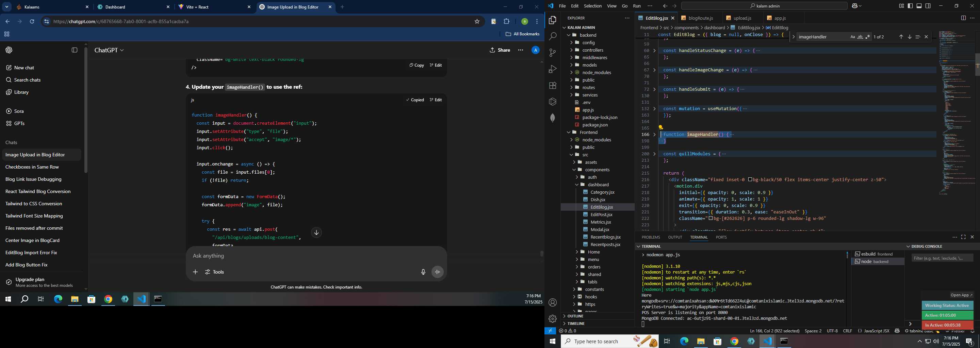This screenshot has height=348, width=980.
Task: Open the Dashboard browser tab
Action: pos(134,7)
